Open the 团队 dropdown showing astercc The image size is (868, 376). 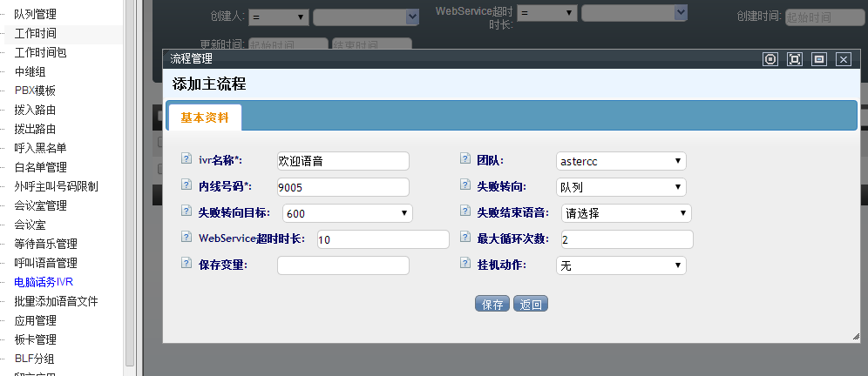[x=620, y=161]
